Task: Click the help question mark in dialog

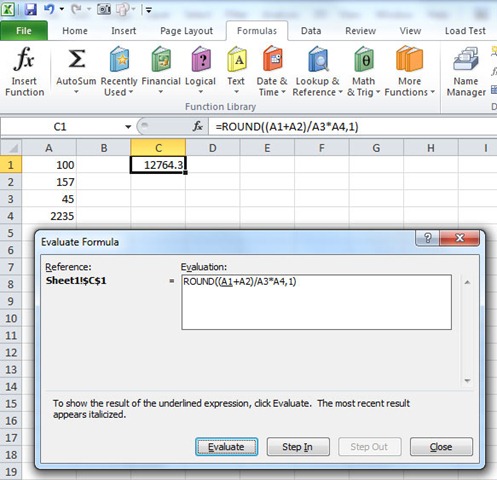Action: point(428,238)
